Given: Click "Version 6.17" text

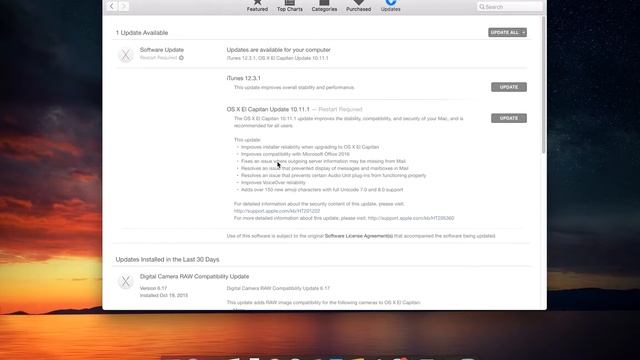Looking at the screenshot, I should (x=153, y=288).
